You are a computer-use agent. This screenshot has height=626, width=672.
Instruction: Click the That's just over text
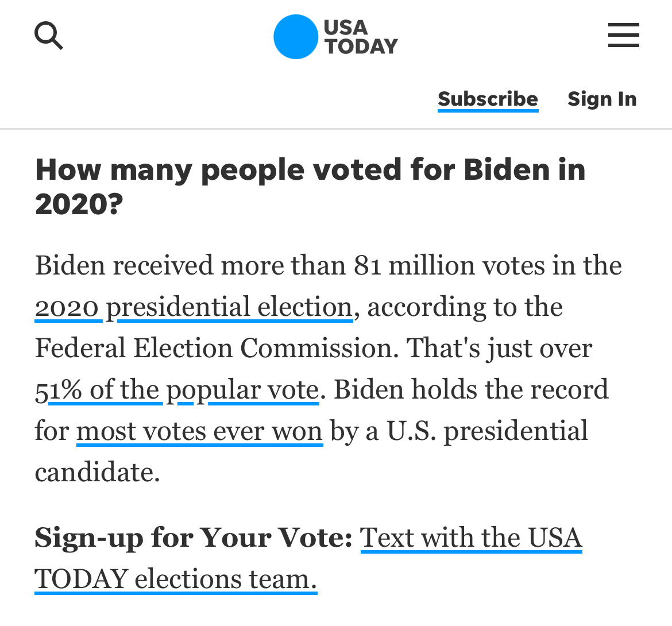click(x=499, y=349)
